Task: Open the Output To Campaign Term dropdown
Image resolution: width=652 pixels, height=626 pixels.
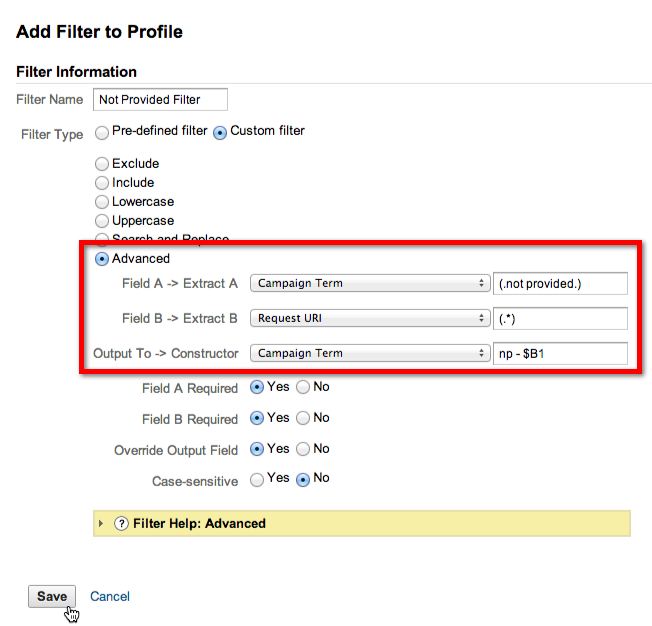Action: click(x=369, y=353)
